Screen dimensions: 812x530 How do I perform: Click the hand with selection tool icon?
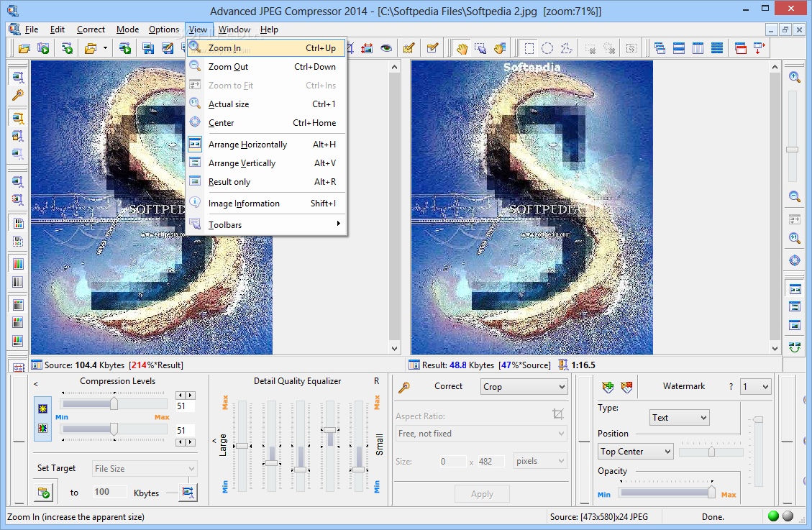point(499,49)
